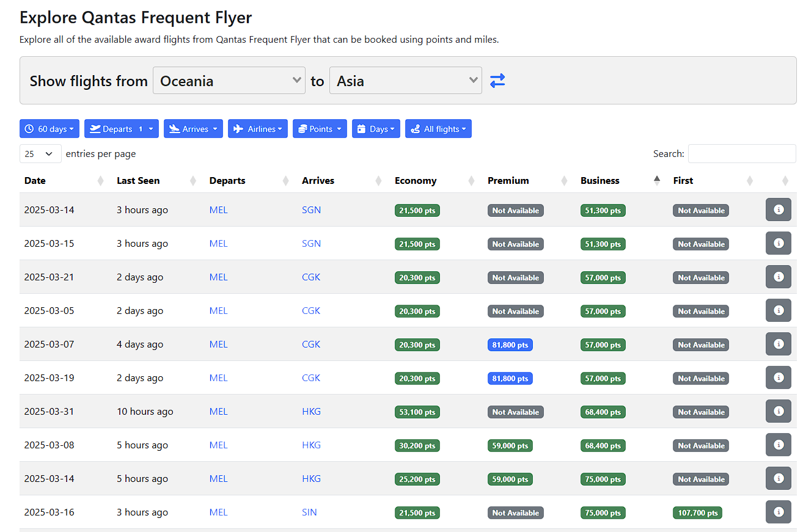803x532 pixels.
Task: Sort table by Business column
Action: click(622, 180)
